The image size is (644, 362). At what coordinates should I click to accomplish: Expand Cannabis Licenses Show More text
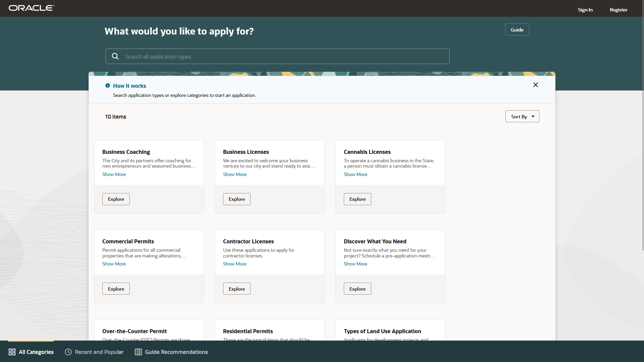[x=355, y=174]
